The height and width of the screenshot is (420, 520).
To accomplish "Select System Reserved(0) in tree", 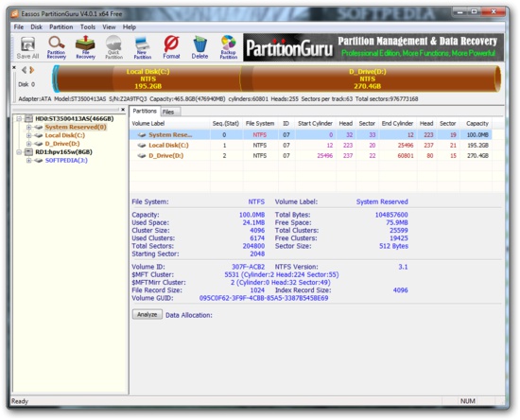I will click(x=76, y=127).
